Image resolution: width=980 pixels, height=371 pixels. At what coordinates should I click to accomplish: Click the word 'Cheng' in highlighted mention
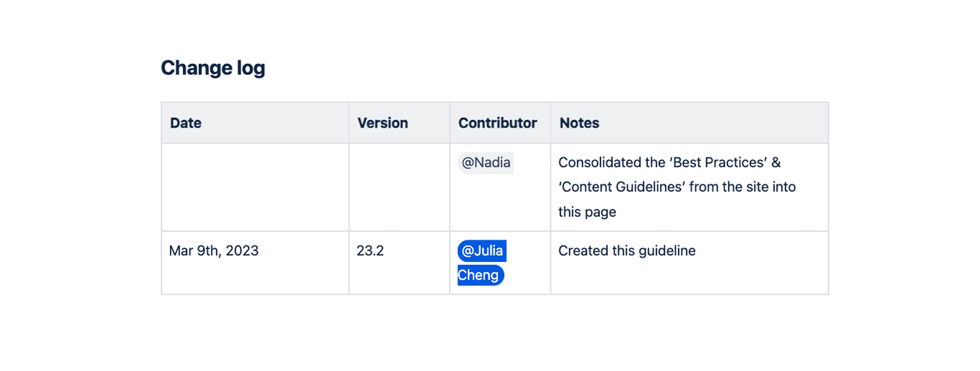tap(478, 275)
